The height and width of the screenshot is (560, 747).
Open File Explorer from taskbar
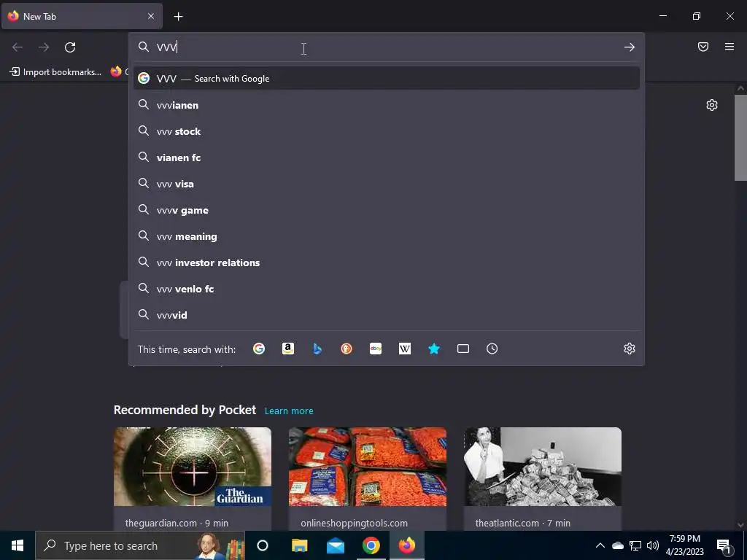(299, 545)
